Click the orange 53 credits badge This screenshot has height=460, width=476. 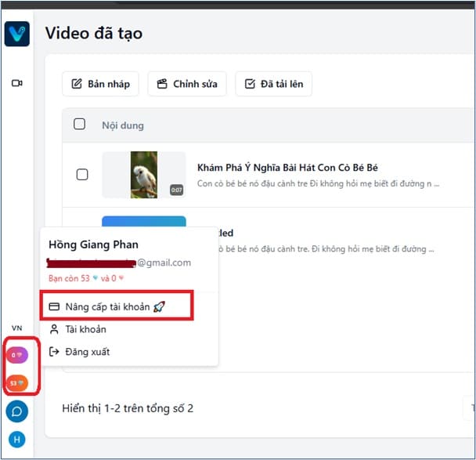click(x=16, y=383)
